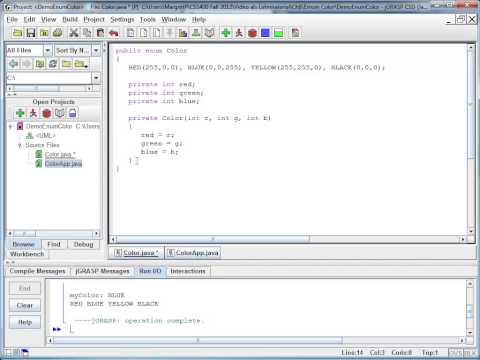The height and width of the screenshot is (360, 480).
Task: Collapse the DemoEnumColor project node
Action: pyautogui.click(x=10, y=126)
